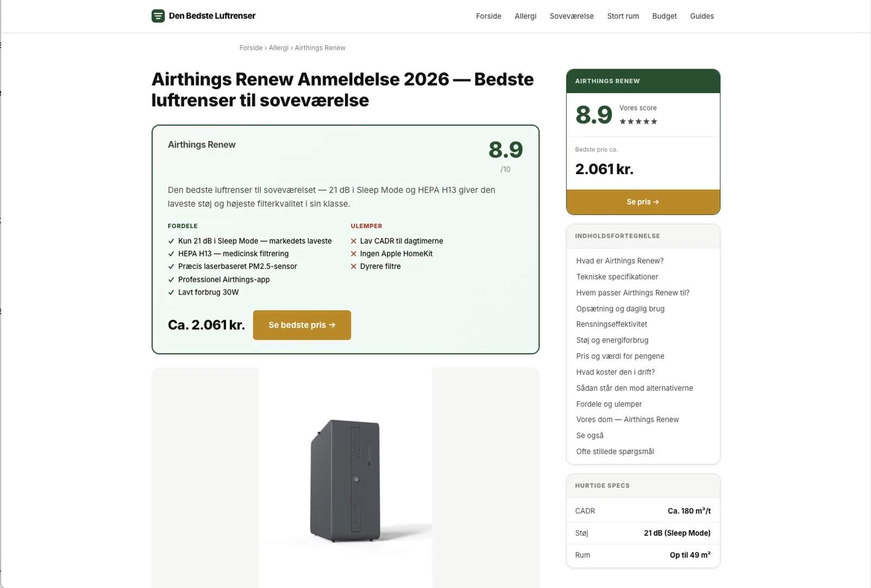Click the red cross beside Ingen Apple HomeKit

click(x=354, y=254)
